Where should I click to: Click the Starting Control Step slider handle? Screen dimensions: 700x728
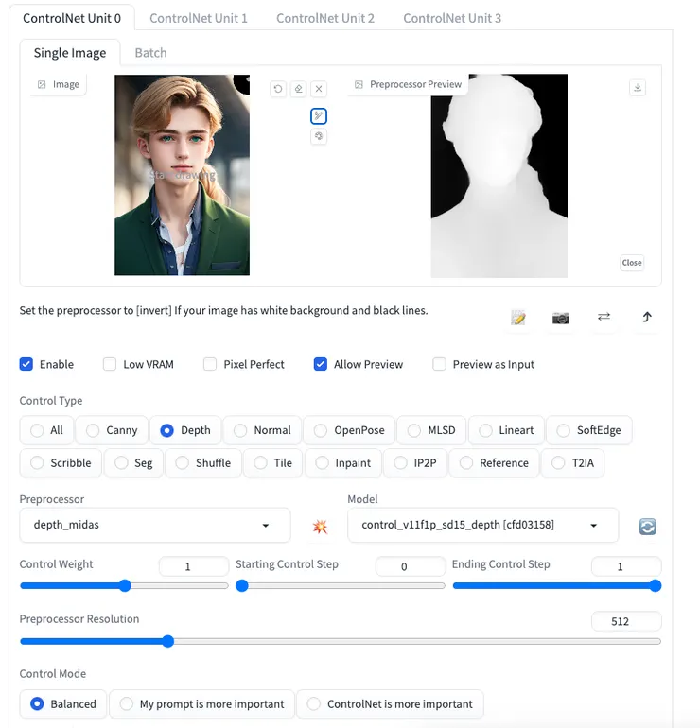tap(242, 585)
